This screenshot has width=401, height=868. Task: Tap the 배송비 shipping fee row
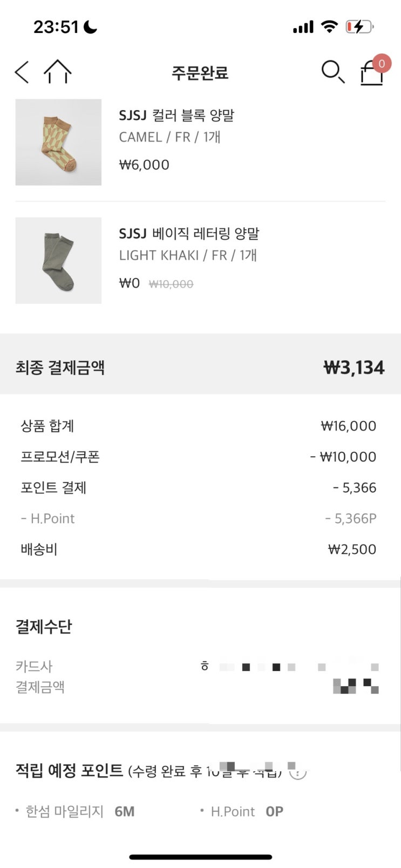(199, 549)
